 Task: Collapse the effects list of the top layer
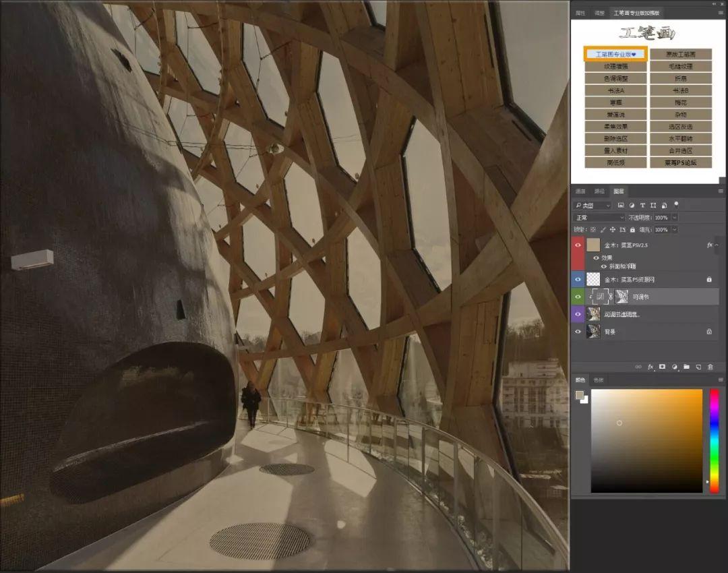click(717, 245)
